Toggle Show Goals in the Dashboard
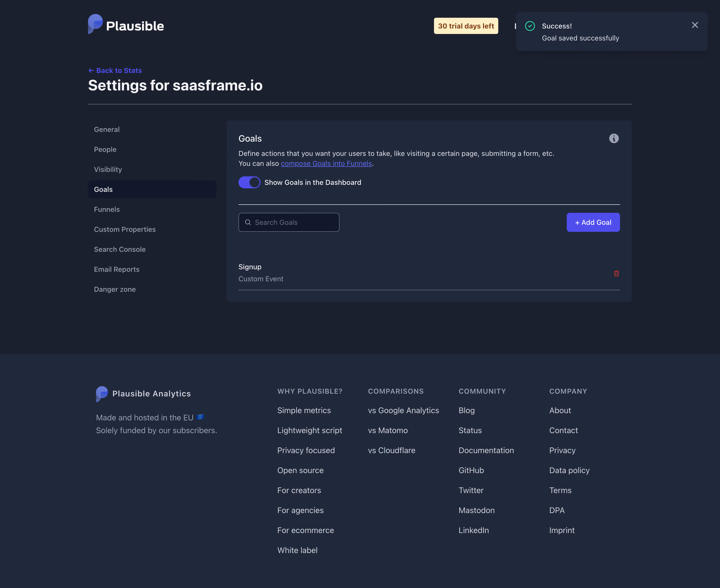 click(x=249, y=182)
